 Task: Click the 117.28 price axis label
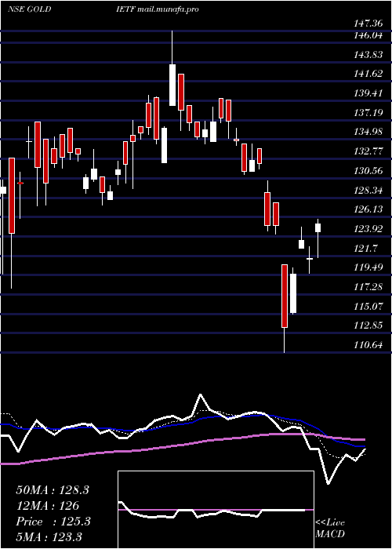coord(368,287)
